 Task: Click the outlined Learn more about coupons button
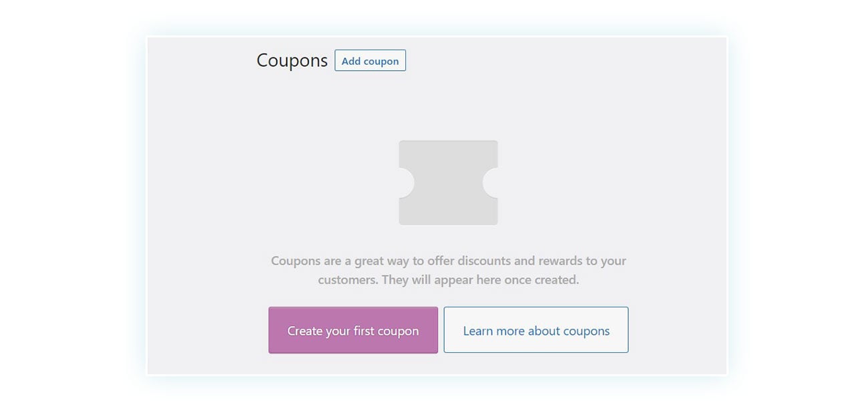(535, 329)
